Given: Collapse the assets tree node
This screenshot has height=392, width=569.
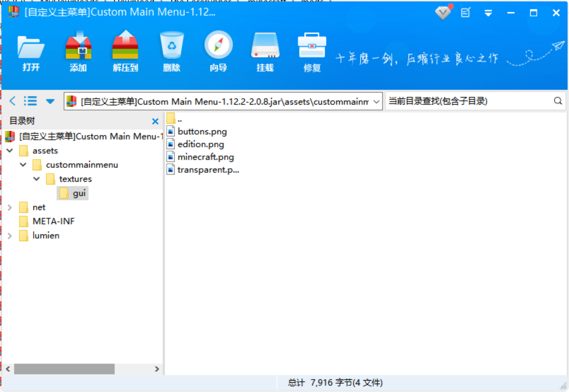Looking at the screenshot, I should tap(10, 150).
